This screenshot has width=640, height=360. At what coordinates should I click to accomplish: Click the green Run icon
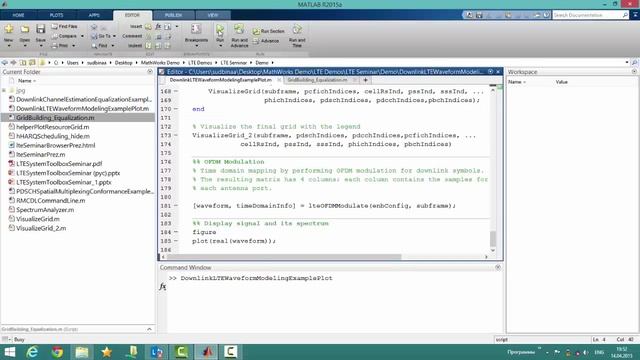pos(220,29)
